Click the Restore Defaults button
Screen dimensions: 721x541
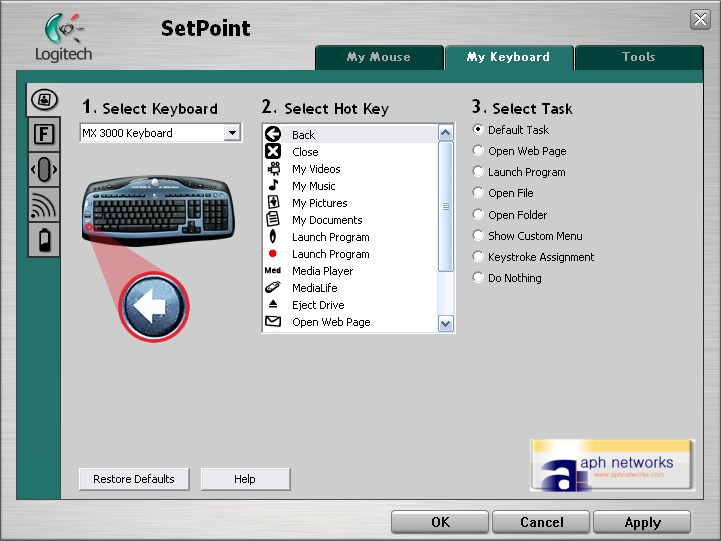pyautogui.click(x=133, y=479)
